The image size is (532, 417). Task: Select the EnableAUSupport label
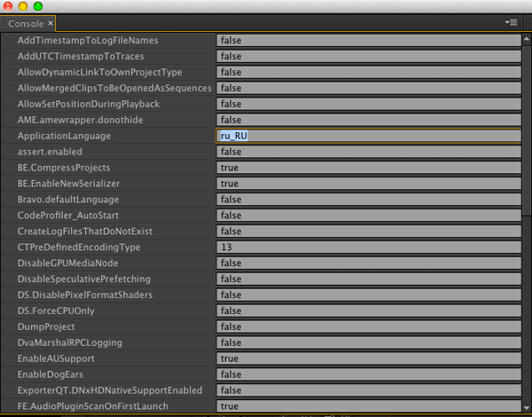click(56, 358)
